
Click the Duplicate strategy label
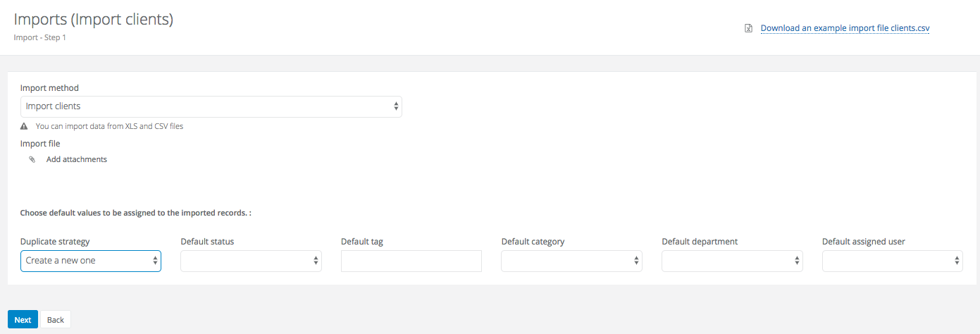click(55, 242)
